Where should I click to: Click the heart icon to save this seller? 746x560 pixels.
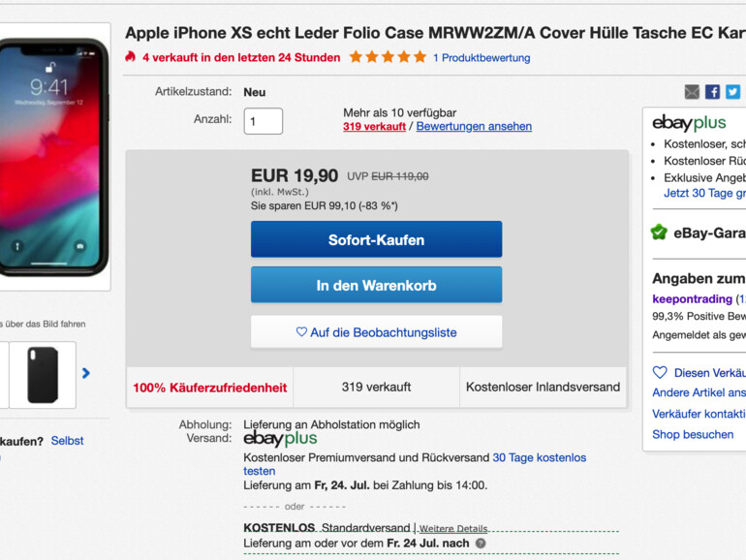click(660, 372)
